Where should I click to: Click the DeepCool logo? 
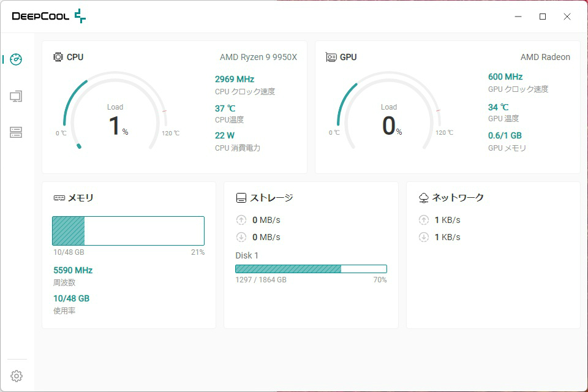49,17
